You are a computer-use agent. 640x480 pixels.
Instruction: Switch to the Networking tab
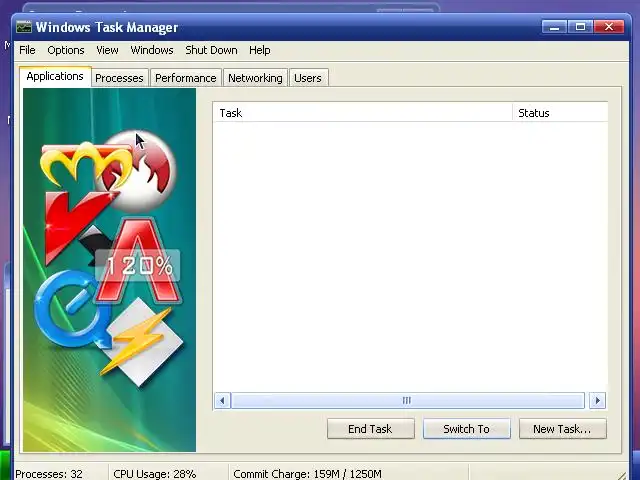pyautogui.click(x=255, y=78)
